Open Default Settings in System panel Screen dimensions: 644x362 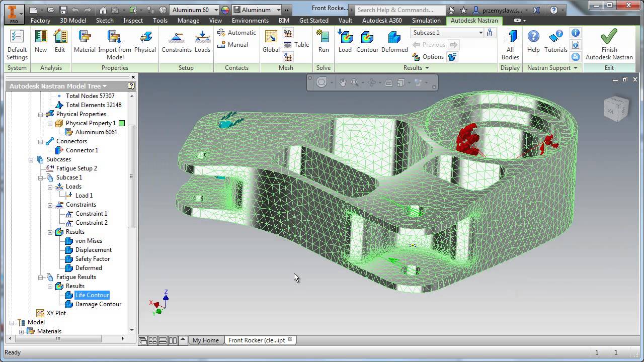(17, 44)
